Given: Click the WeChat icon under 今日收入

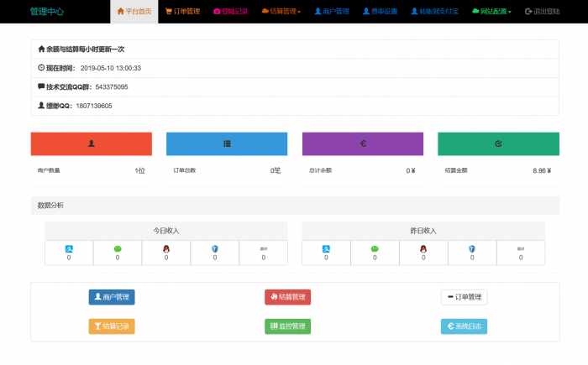Looking at the screenshot, I should coord(118,248).
